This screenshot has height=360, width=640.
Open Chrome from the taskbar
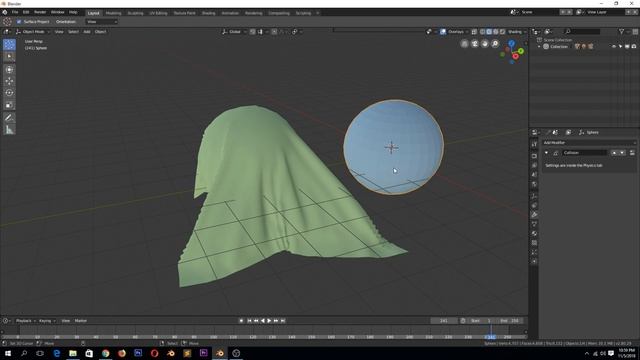point(105,353)
